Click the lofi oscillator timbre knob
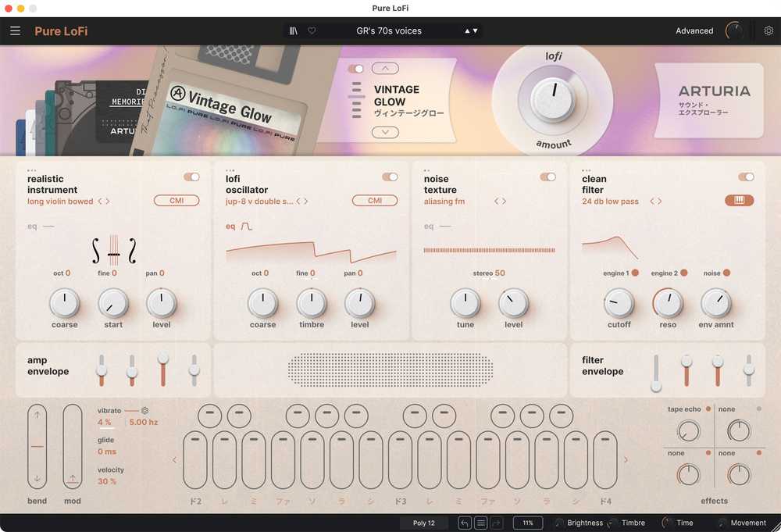 (x=312, y=303)
